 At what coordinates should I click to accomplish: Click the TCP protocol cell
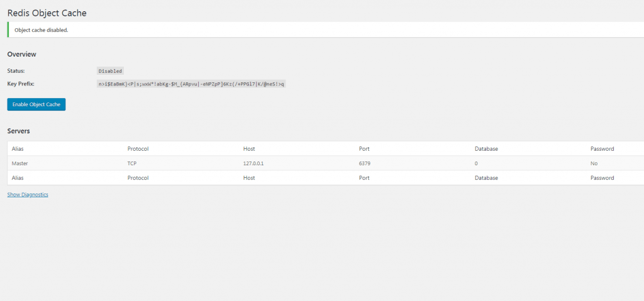(x=132, y=163)
